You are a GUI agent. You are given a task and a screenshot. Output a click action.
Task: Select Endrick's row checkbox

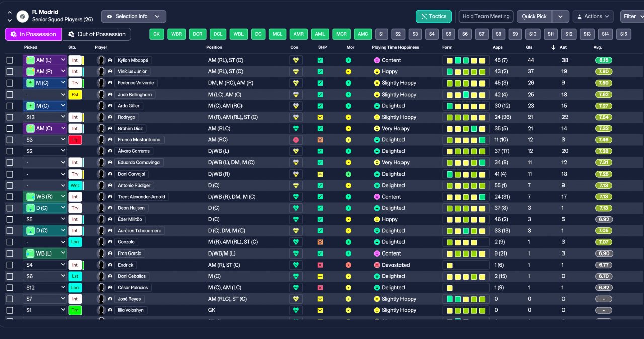click(10, 265)
